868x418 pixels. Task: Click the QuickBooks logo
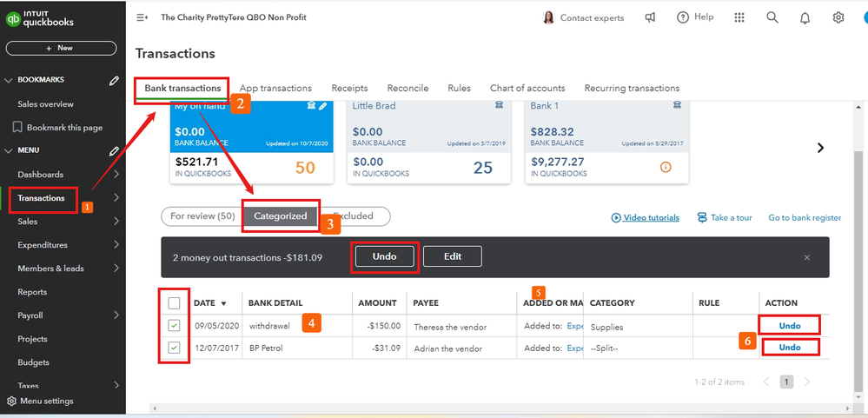[39, 19]
